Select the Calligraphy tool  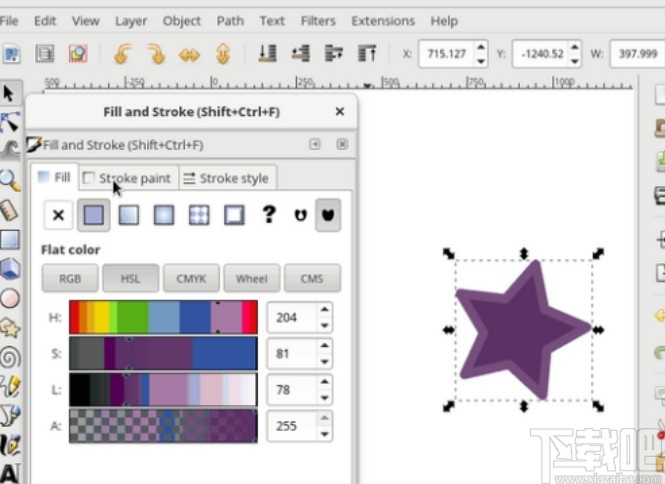(x=9, y=445)
